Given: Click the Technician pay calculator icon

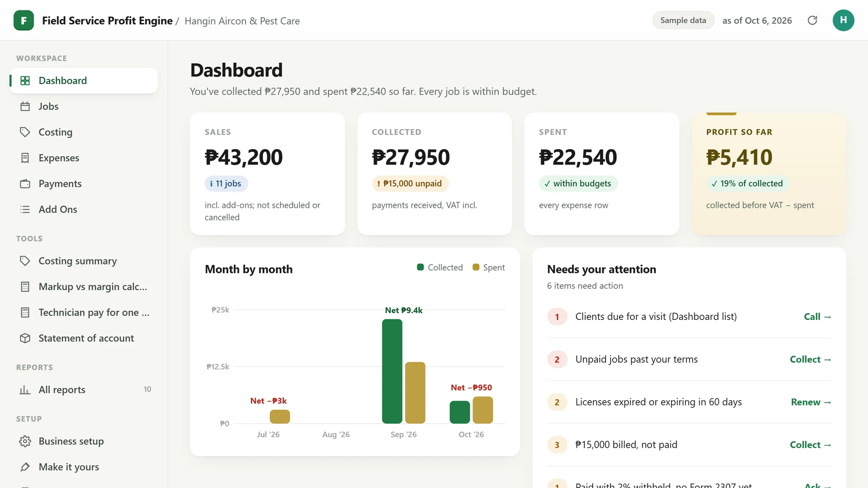Looking at the screenshot, I should (25, 312).
